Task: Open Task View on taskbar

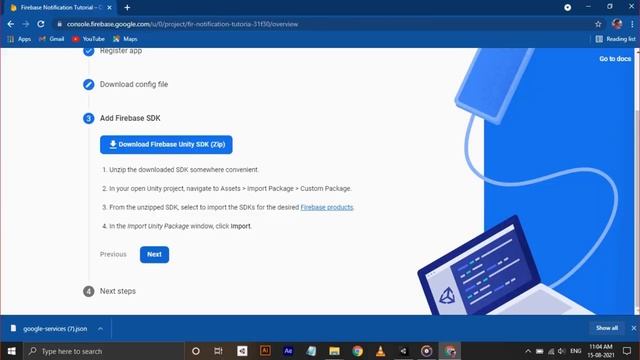Action: click(218, 351)
